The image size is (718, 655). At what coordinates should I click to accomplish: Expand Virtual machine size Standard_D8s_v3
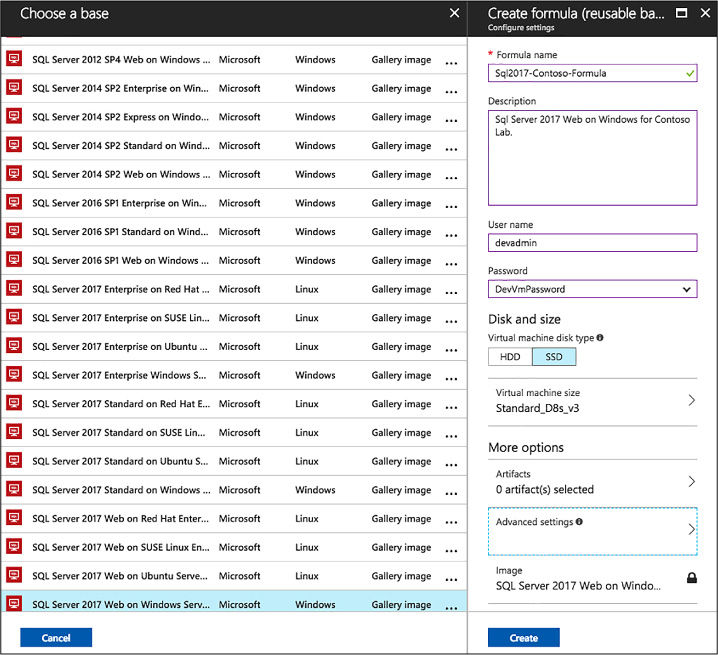tap(593, 401)
